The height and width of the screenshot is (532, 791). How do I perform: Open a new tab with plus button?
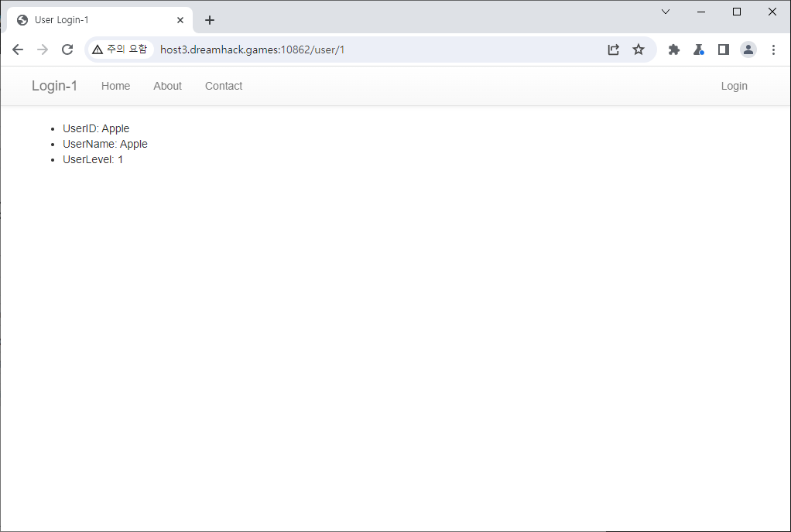(210, 20)
